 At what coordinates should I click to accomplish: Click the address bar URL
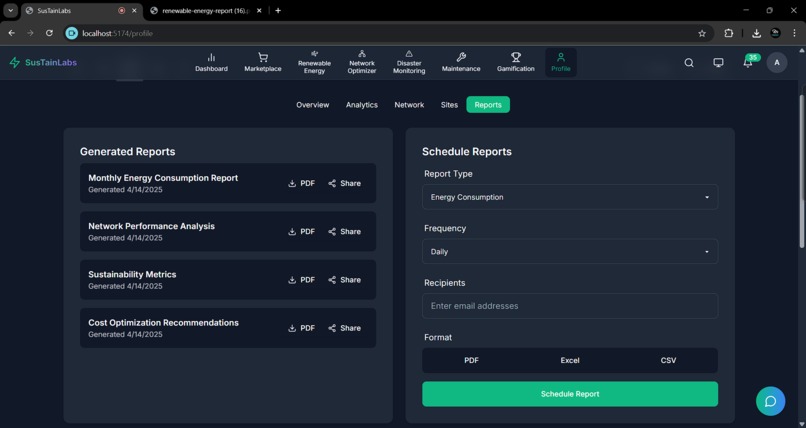(x=118, y=33)
